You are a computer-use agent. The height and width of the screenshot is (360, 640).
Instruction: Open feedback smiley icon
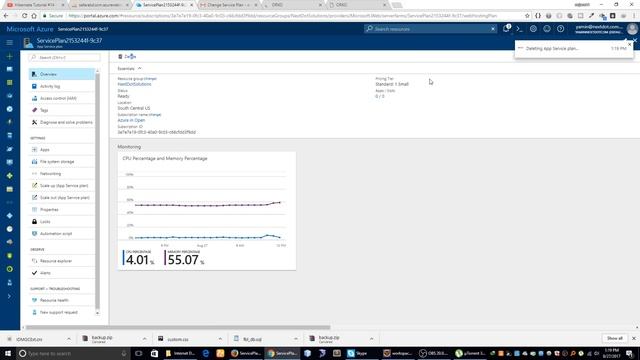click(547, 29)
